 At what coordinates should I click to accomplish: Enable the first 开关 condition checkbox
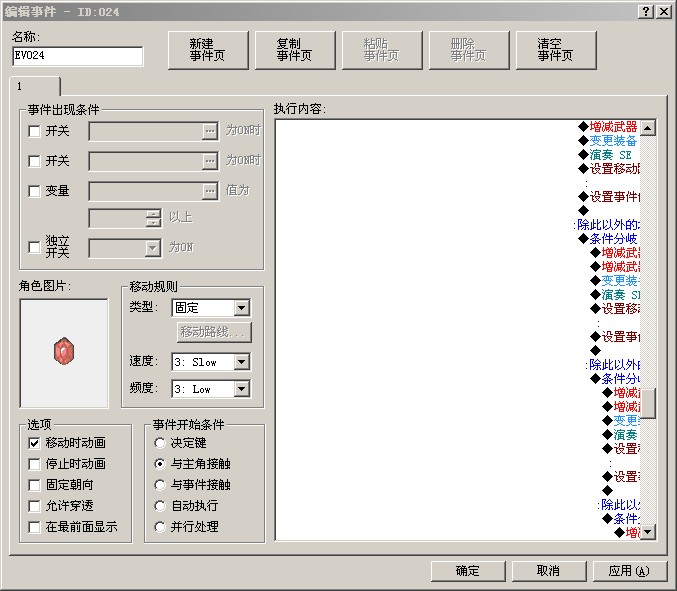(34, 131)
